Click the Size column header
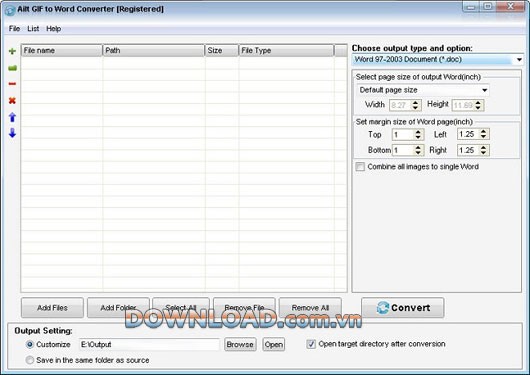 point(221,50)
